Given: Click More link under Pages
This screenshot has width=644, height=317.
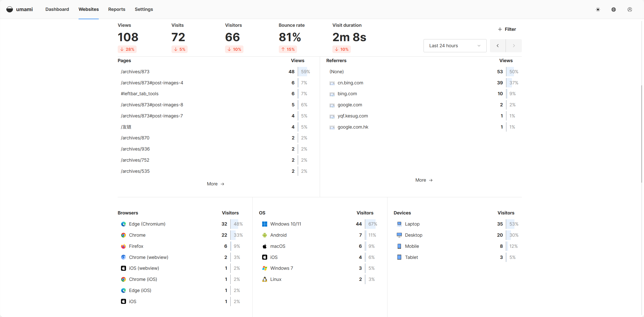Looking at the screenshot, I should [x=215, y=184].
